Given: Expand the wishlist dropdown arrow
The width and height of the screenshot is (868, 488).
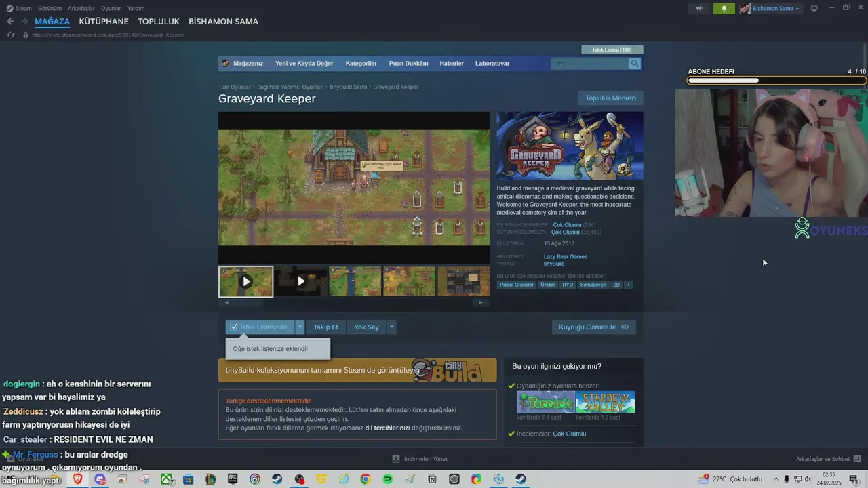Looking at the screenshot, I should point(300,327).
